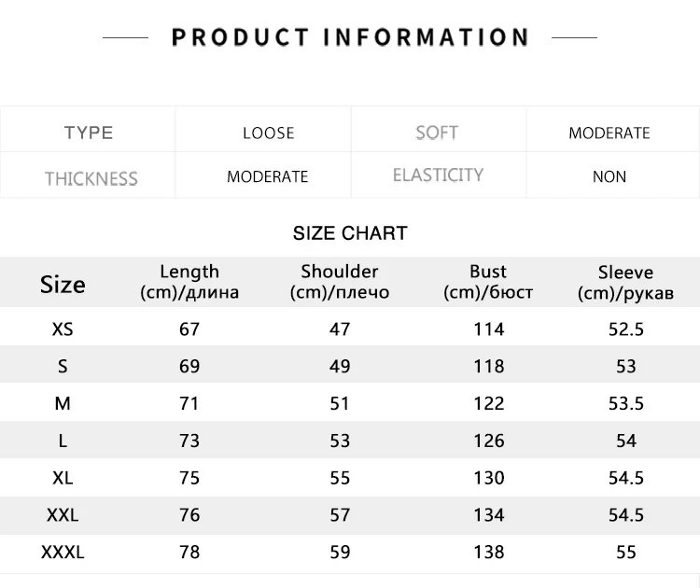The image size is (700, 588).
Task: Click the M size row label
Action: pyautogui.click(x=63, y=403)
